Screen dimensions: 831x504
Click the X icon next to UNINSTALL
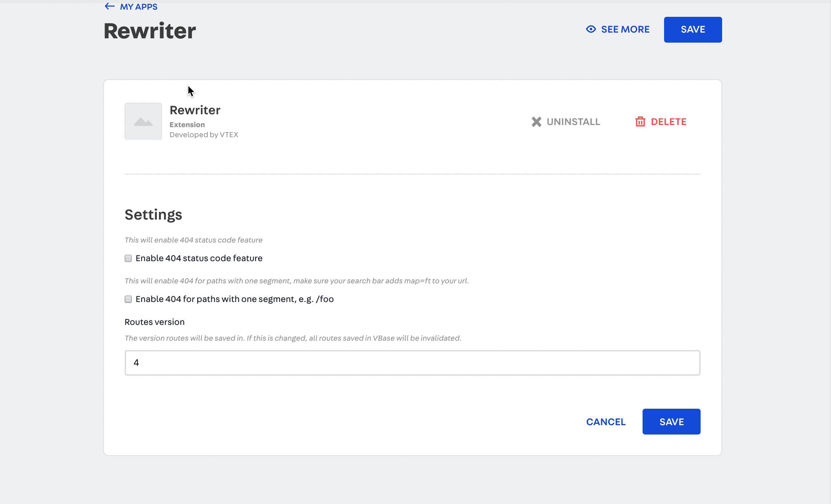[536, 122]
